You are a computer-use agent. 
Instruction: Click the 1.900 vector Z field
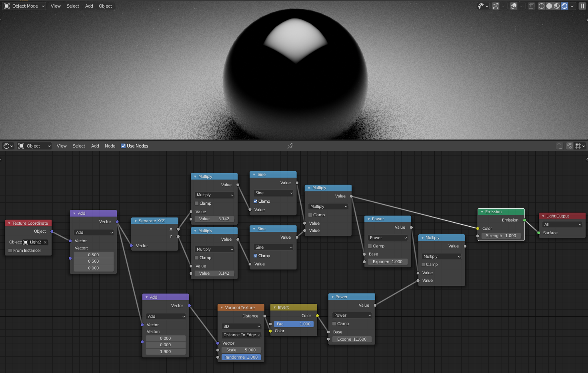(166, 352)
